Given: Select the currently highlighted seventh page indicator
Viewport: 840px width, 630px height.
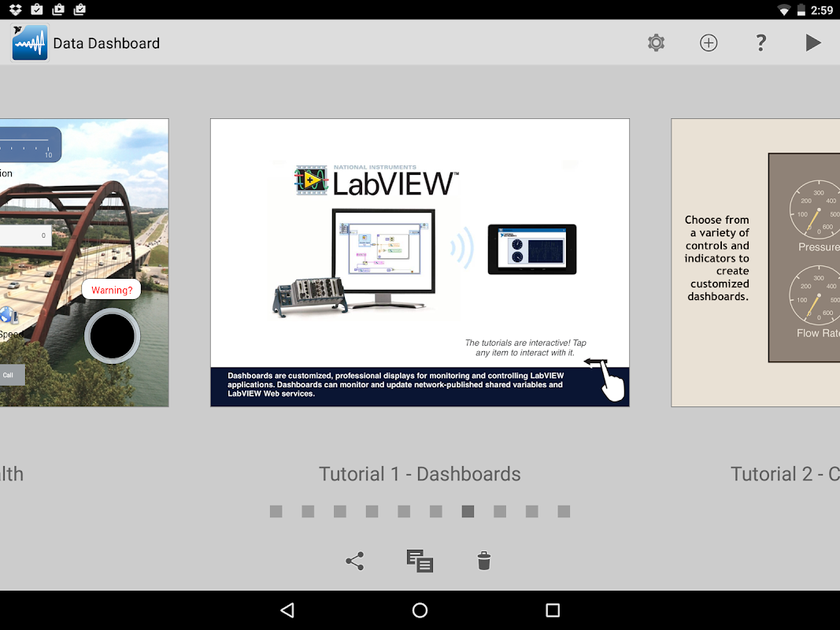Looking at the screenshot, I should pyautogui.click(x=468, y=512).
